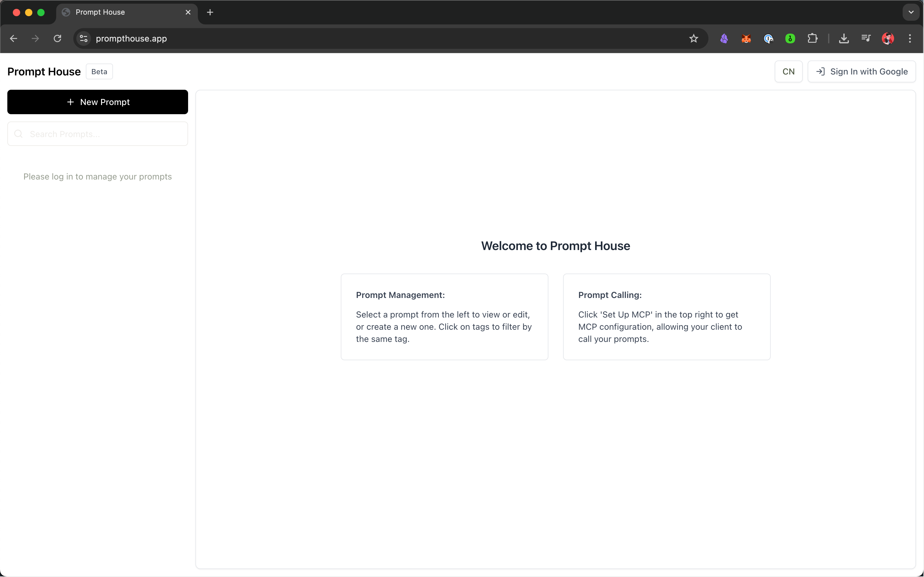
Task: Open the MetaMask fox extension
Action: click(x=746, y=38)
